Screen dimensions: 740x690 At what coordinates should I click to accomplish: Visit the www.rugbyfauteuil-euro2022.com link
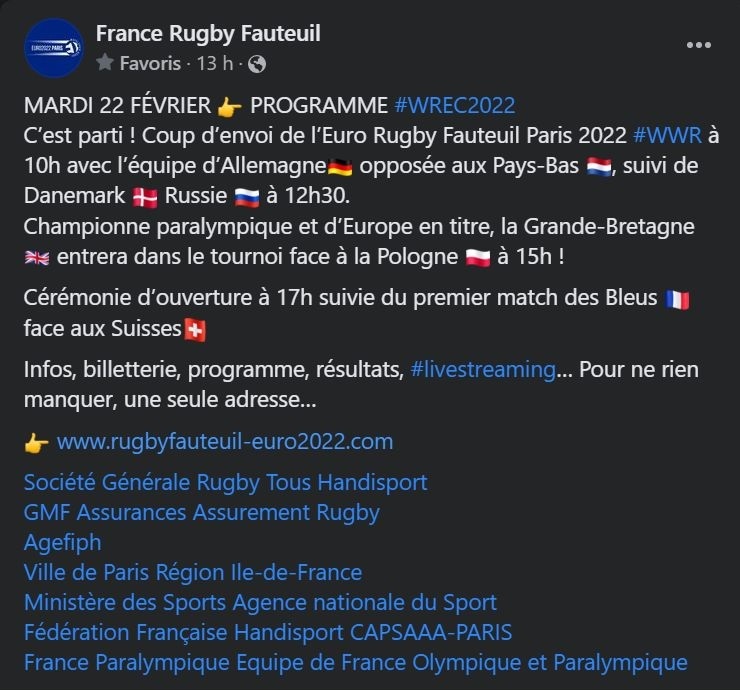225,441
